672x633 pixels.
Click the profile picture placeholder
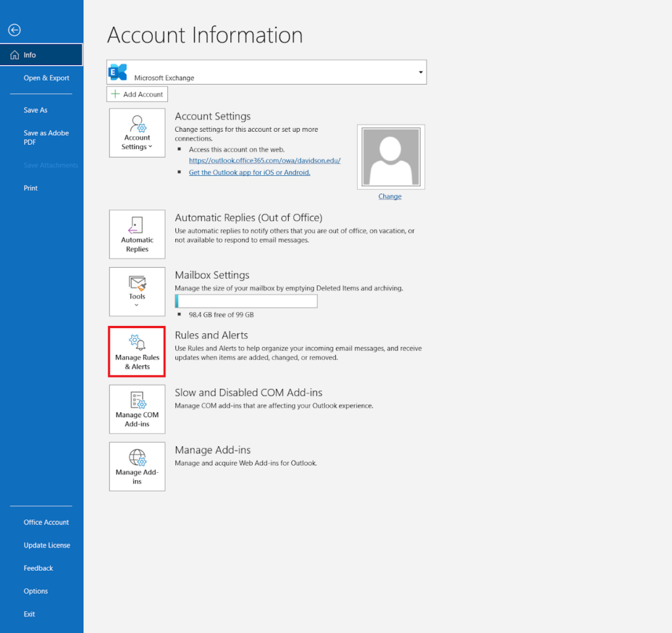point(390,156)
